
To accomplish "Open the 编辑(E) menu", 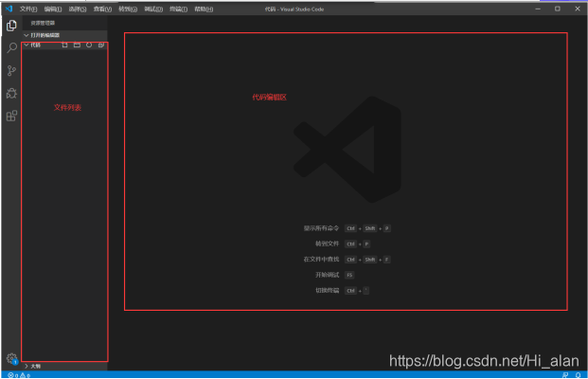I will (x=53, y=9).
